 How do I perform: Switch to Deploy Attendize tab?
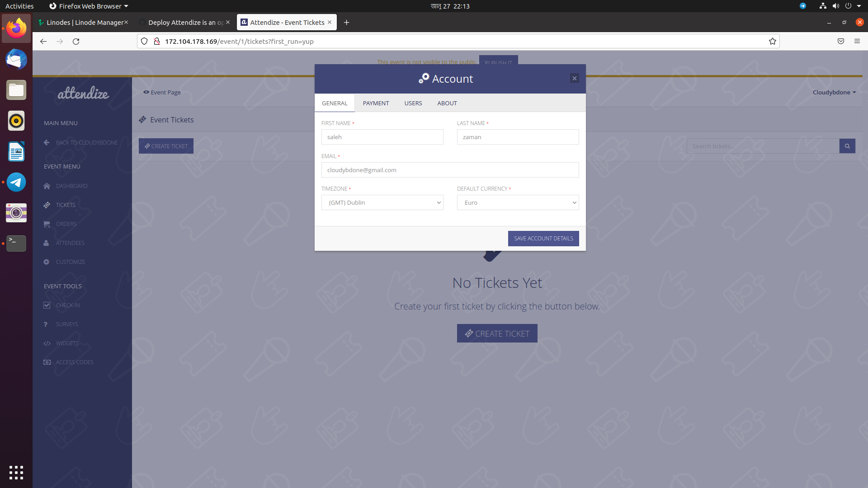[x=184, y=22]
